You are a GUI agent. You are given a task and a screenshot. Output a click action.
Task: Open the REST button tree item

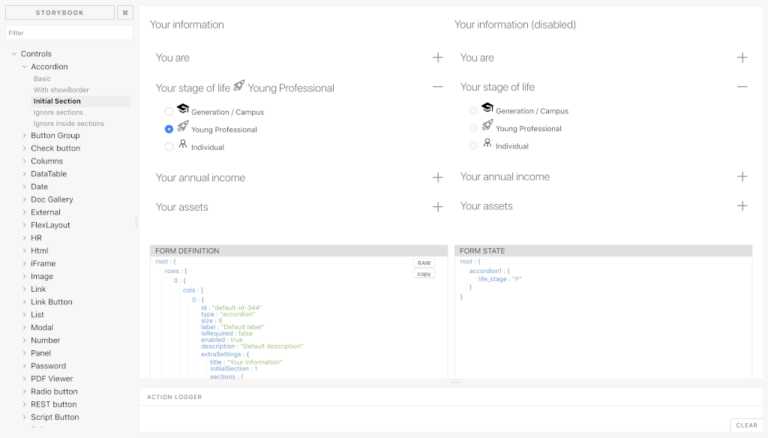pos(54,404)
